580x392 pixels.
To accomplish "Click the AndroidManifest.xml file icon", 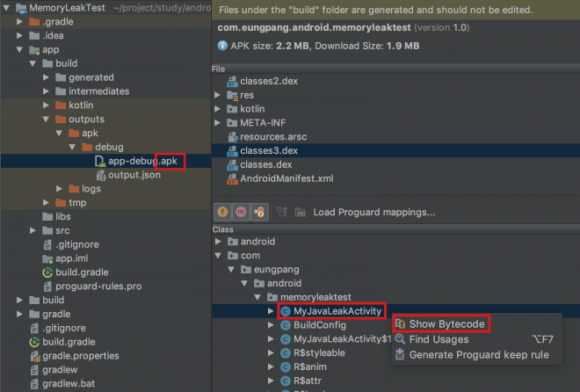I will point(232,178).
